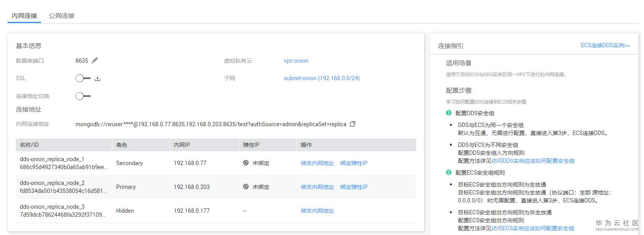
Task: Open subnet-onion (192.168.0.0/24) link
Action: point(322,78)
